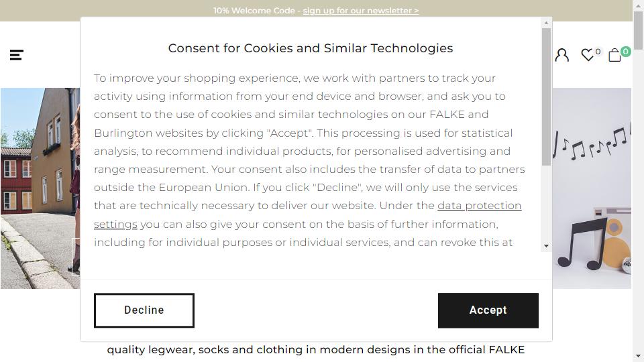Follow the newsletter sign-up link
Viewport: 644px width, 362px height.
[361, 11]
